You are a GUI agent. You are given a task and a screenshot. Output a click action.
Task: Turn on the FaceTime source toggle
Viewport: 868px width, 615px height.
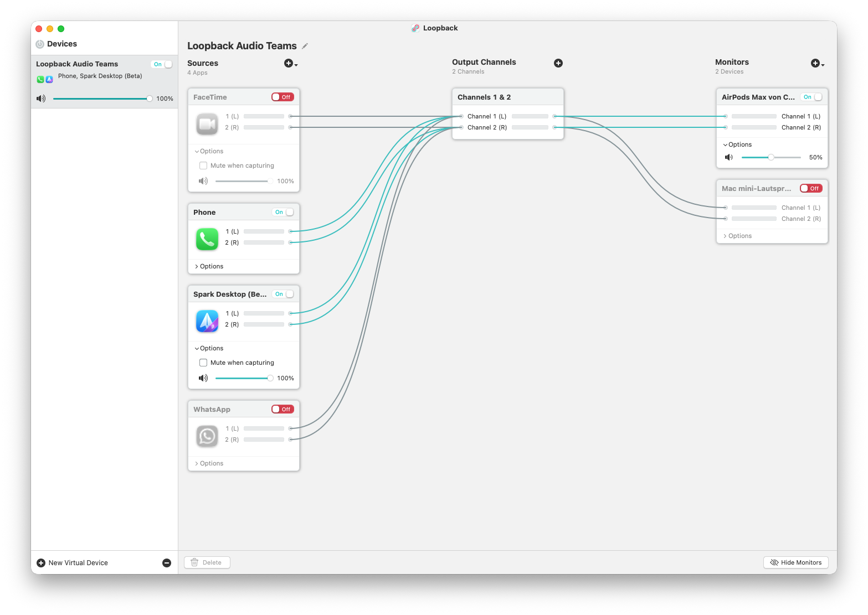pyautogui.click(x=283, y=97)
